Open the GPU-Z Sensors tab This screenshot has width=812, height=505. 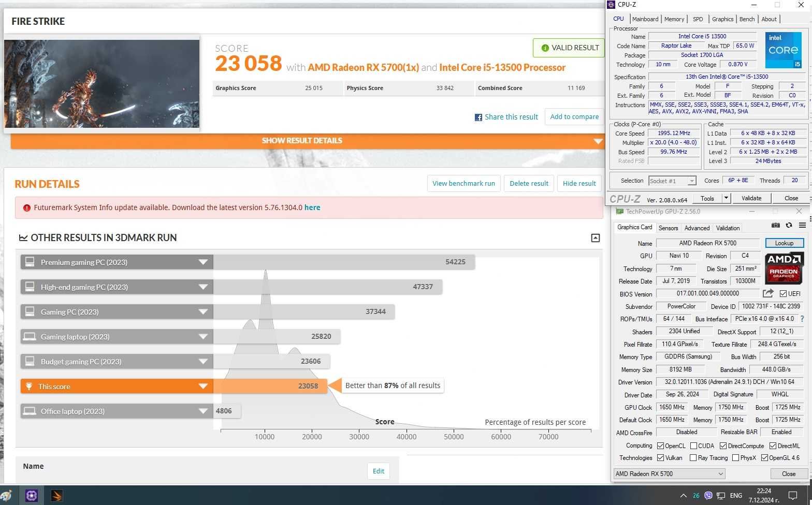[x=668, y=228]
